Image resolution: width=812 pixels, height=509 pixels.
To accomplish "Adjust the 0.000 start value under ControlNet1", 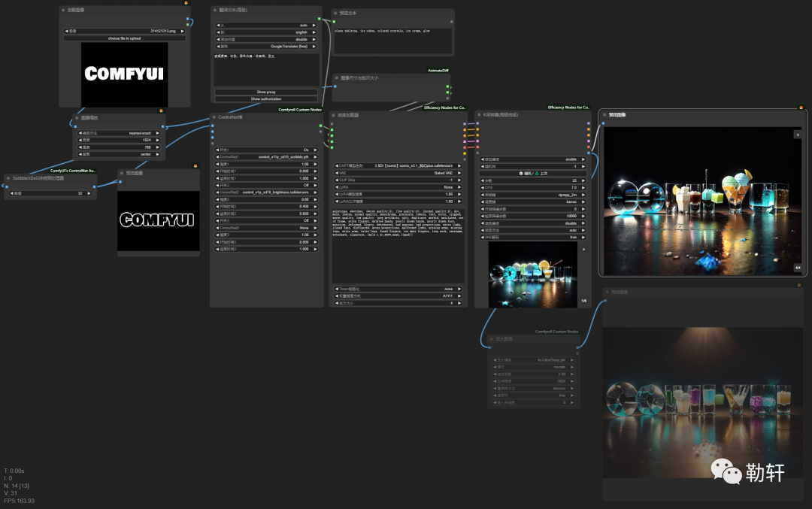I will coord(266,171).
